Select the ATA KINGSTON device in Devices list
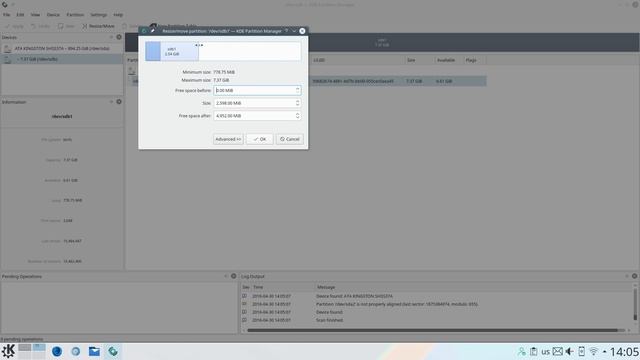This screenshot has width=640, height=360. [62, 48]
